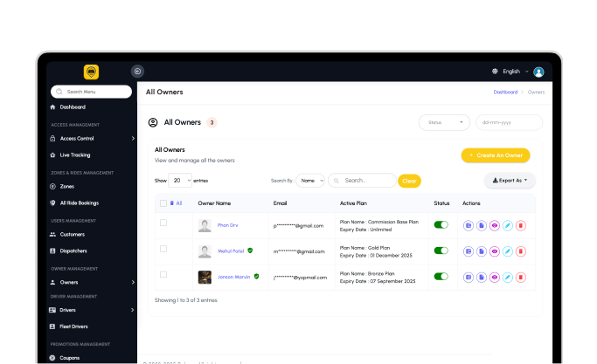Click the Search Menu input in sidebar
This screenshot has width=597, height=364.
tap(92, 92)
